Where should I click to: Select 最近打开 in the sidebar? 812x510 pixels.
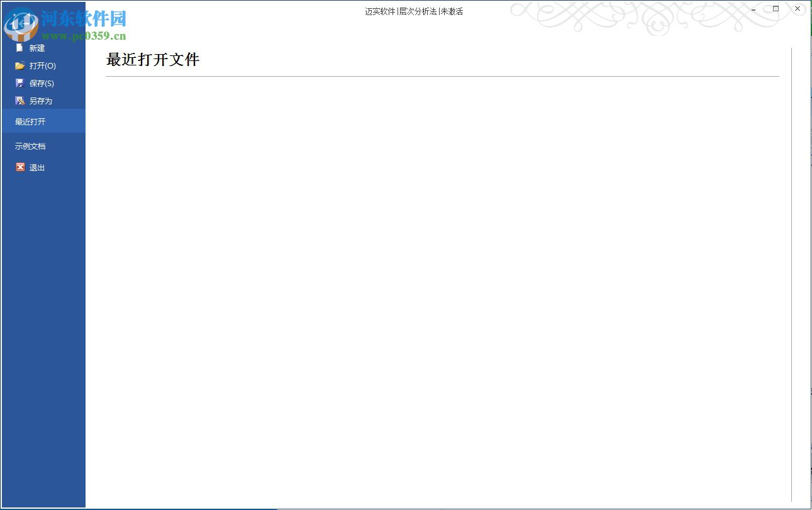pyautogui.click(x=30, y=121)
